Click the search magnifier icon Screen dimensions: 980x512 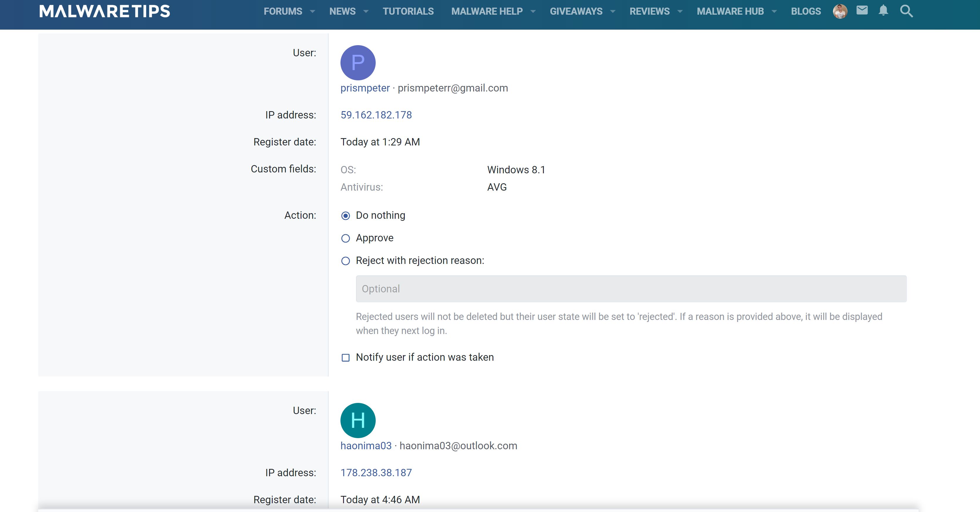906,11
